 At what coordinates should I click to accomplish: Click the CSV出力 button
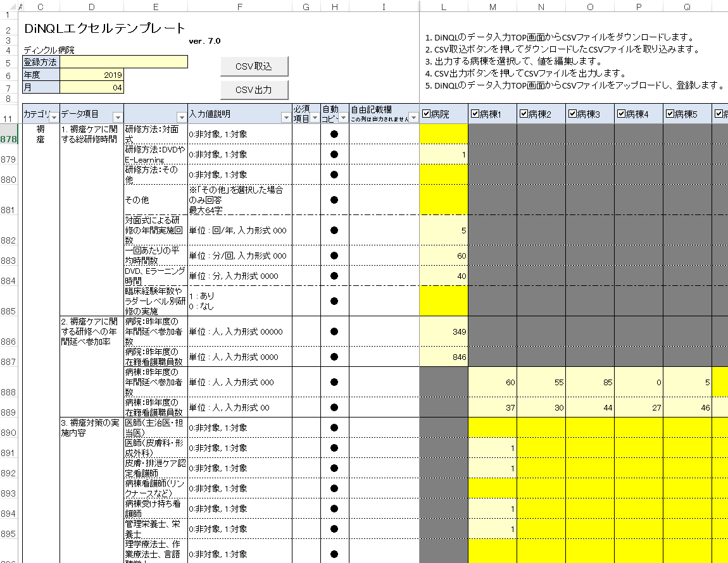coord(254,90)
